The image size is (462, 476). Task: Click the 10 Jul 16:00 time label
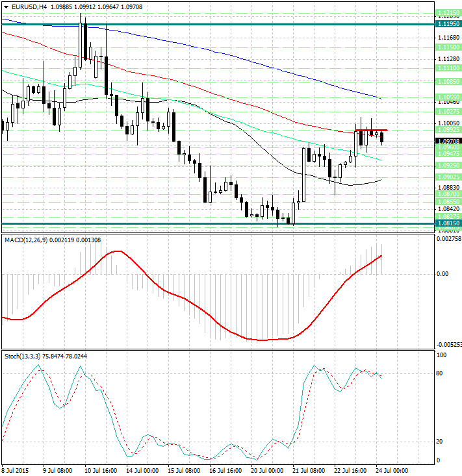pyautogui.click(x=101, y=471)
